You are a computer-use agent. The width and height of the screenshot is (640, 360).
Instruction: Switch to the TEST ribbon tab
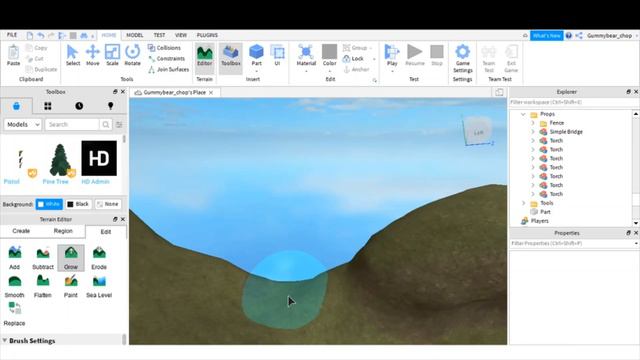tap(159, 35)
